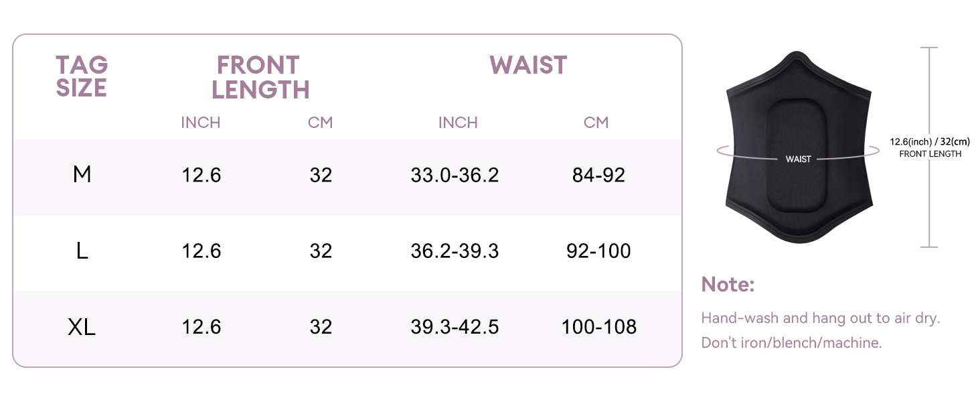The image size is (980, 402).
Task: Click the TAG SIZE column header
Action: pyautogui.click(x=82, y=76)
